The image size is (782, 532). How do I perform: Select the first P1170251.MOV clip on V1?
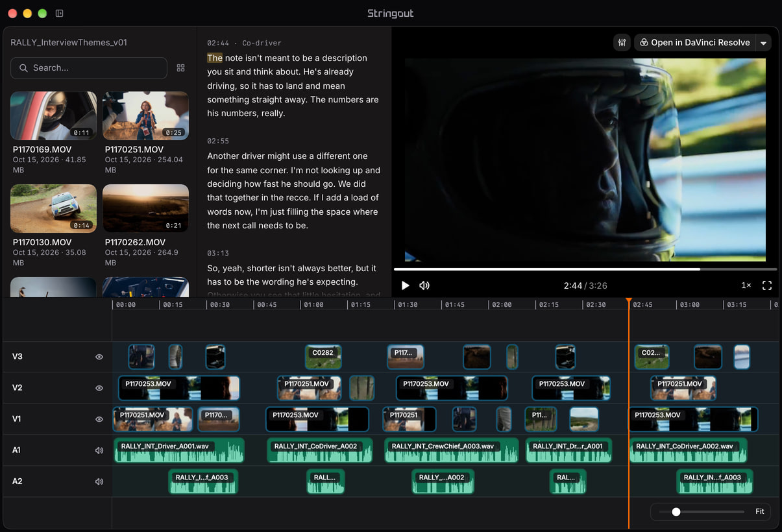[x=153, y=419]
